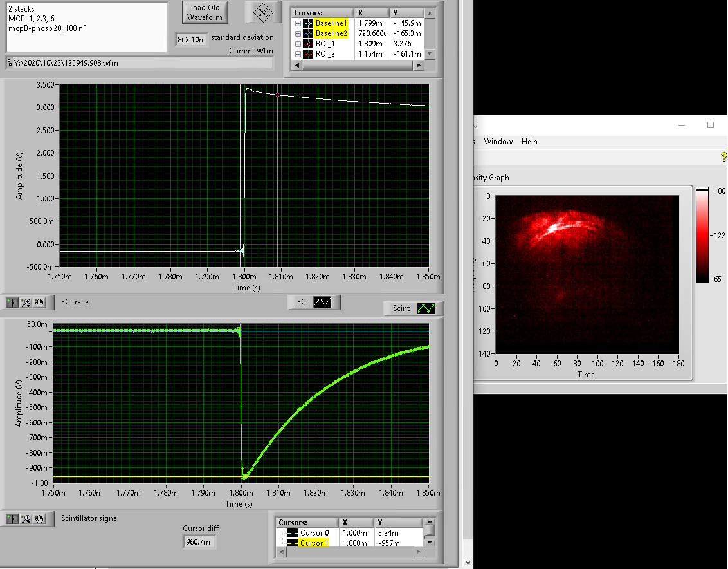Select cursor movement tool in FC trace palette
This screenshot has width=728, height=569.
click(12, 302)
